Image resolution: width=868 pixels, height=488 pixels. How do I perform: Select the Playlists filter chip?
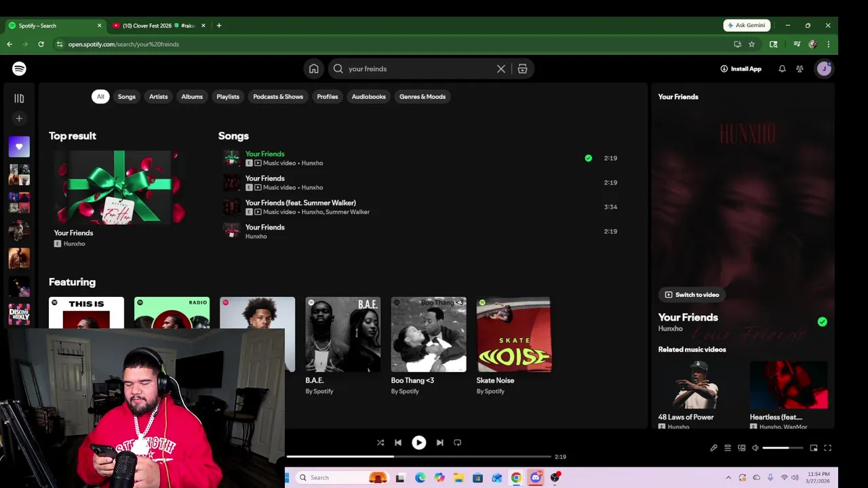228,96
